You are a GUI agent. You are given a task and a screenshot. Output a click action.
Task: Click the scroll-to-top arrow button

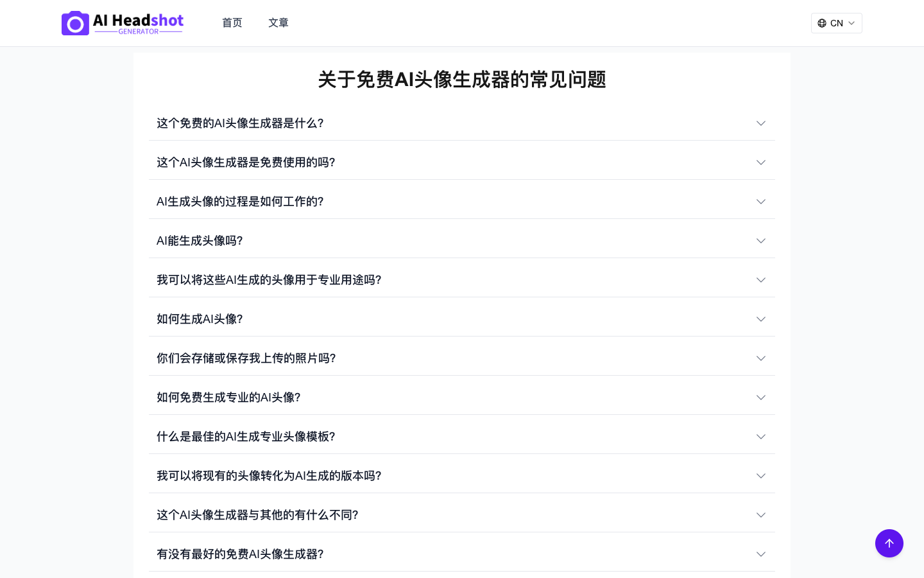pos(889,543)
